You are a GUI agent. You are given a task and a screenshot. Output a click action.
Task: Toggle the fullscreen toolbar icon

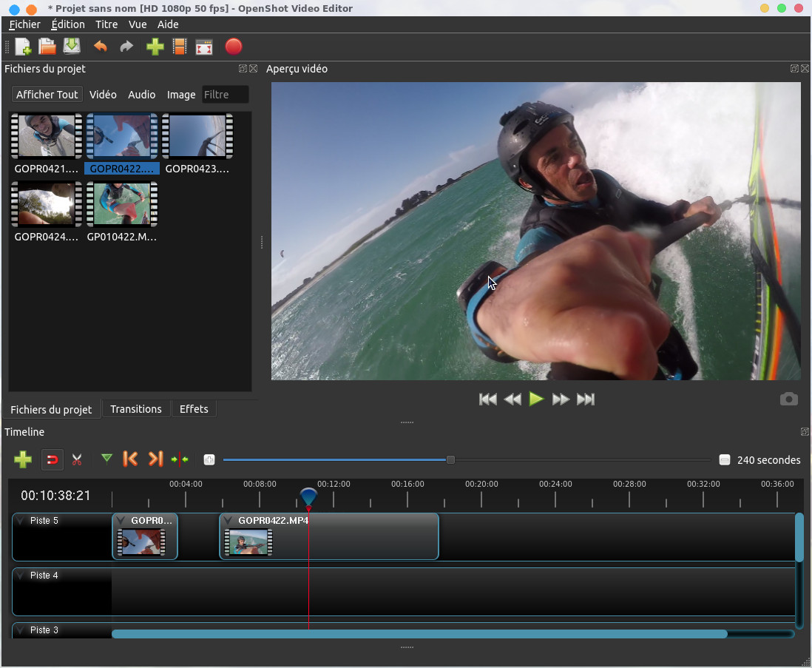click(204, 47)
